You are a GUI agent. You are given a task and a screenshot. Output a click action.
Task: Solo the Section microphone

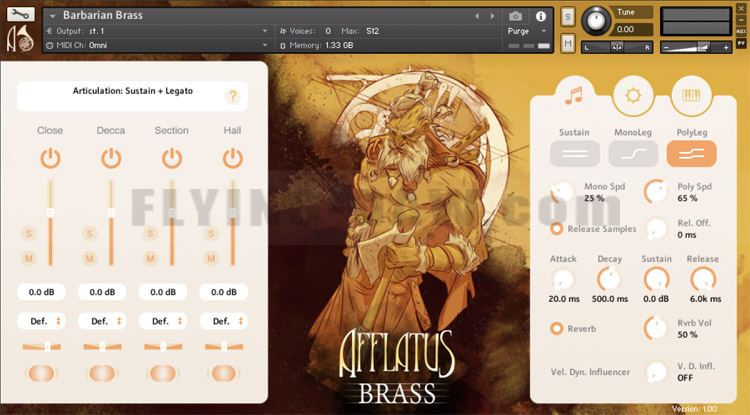(150, 233)
